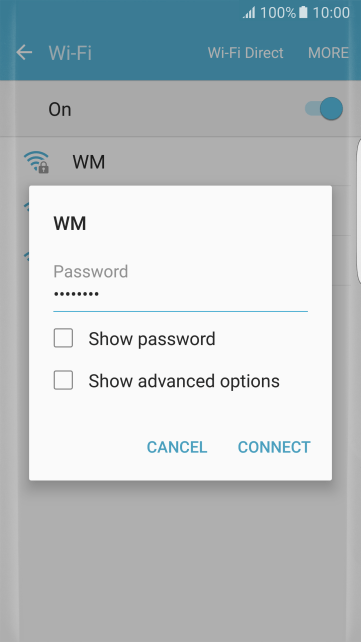Tap the 10:00 clock in status bar

click(x=331, y=13)
